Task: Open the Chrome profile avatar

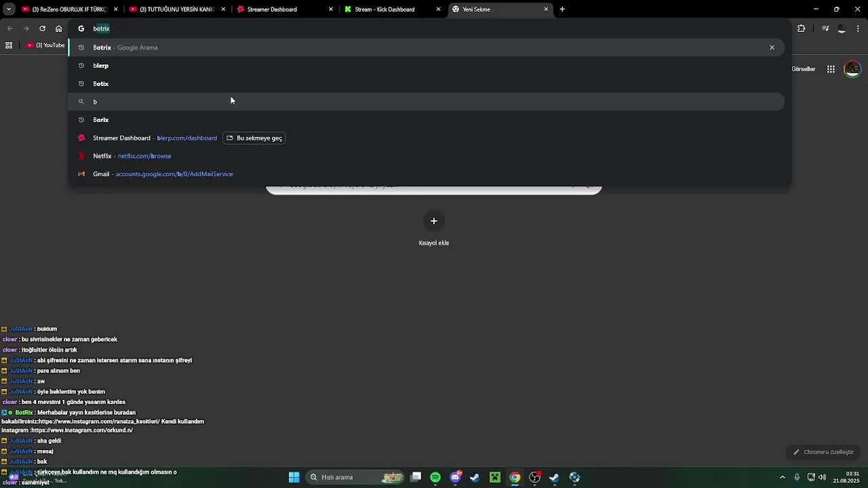Action: 842,28
